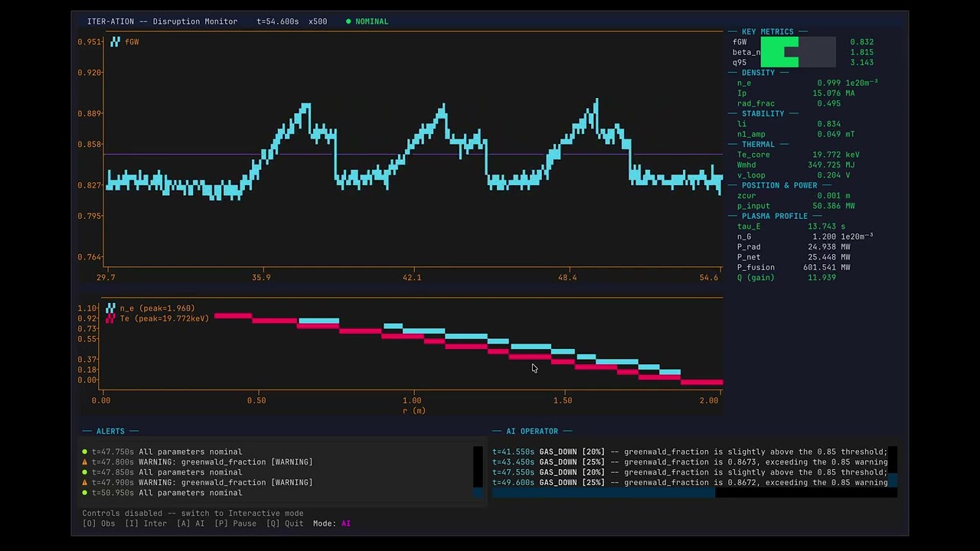The height and width of the screenshot is (551, 980).
Task: Click the P_fusion value 601.541 MW
Action: pos(827,267)
